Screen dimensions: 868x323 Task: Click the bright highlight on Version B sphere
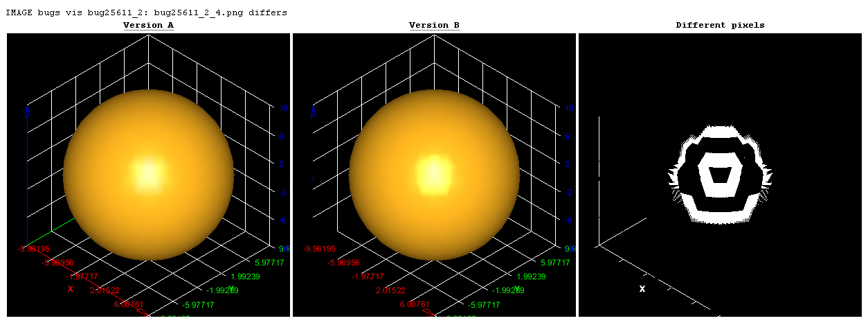[434, 173]
